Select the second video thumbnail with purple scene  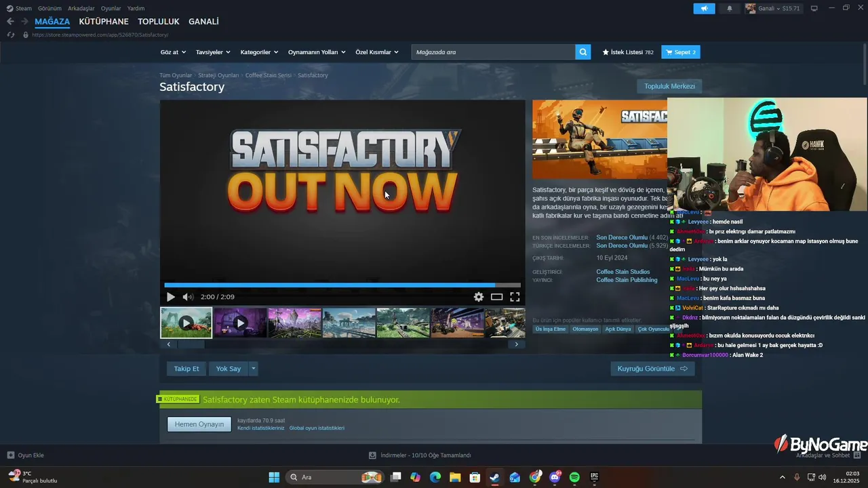(241, 323)
